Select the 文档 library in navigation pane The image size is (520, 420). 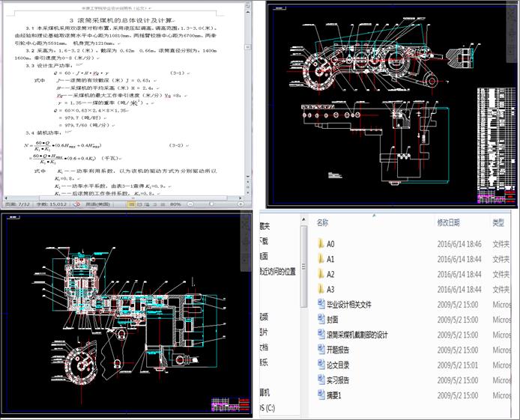click(x=264, y=347)
